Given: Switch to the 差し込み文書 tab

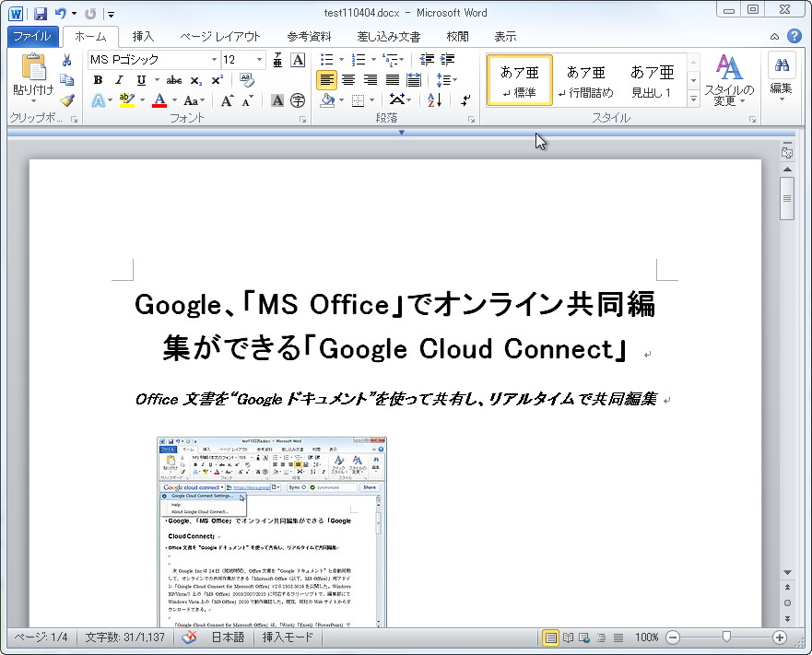Looking at the screenshot, I should pyautogui.click(x=388, y=36).
